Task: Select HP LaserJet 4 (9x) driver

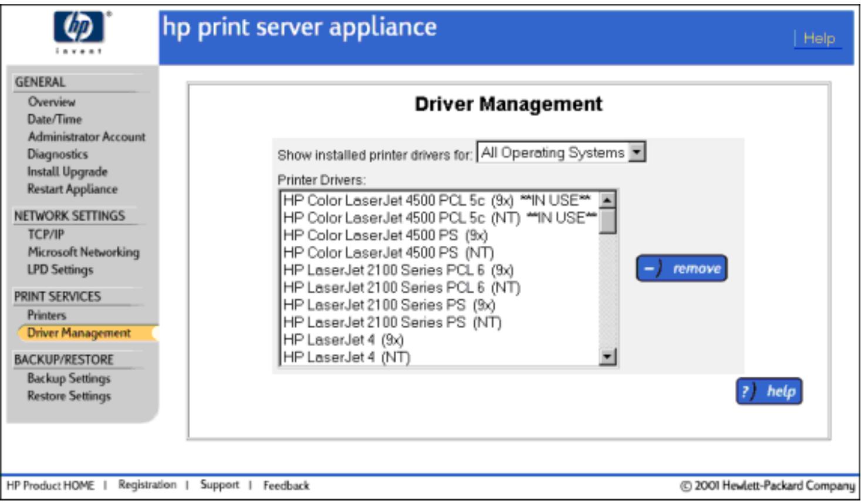Action: (439, 340)
